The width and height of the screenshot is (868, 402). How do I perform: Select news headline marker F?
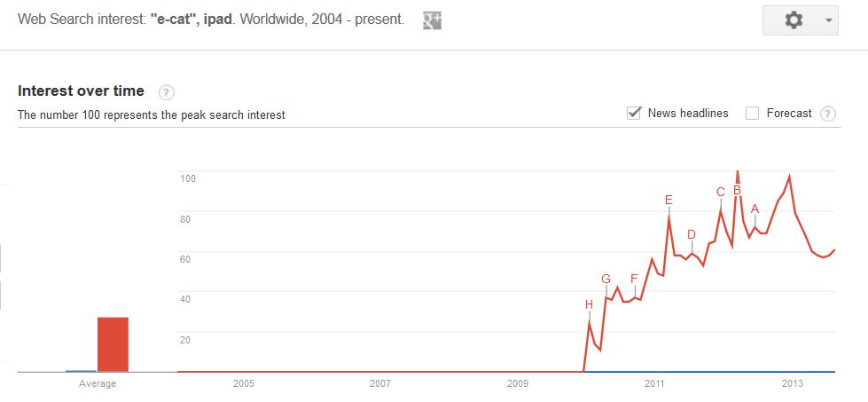point(635,279)
